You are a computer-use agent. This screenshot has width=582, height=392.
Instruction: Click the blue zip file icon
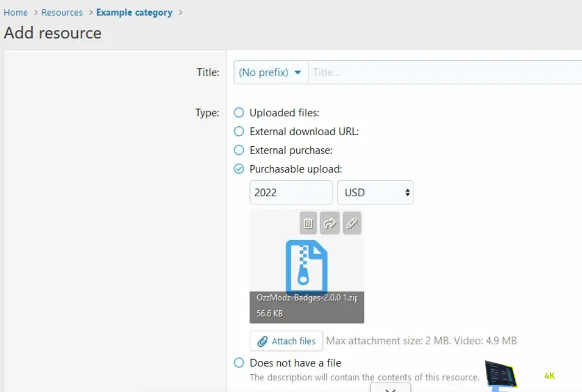(x=306, y=266)
